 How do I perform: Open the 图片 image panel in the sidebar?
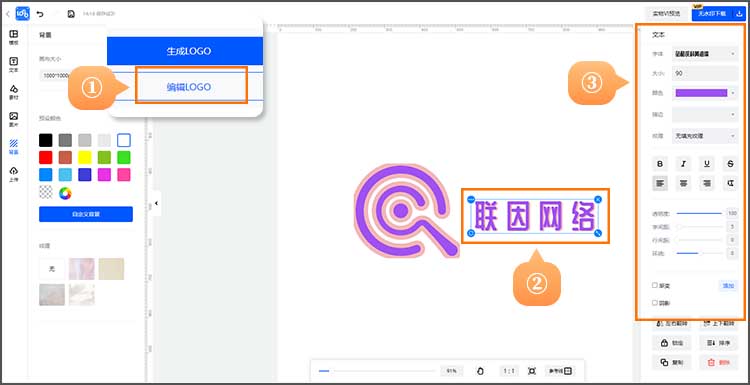point(14,120)
